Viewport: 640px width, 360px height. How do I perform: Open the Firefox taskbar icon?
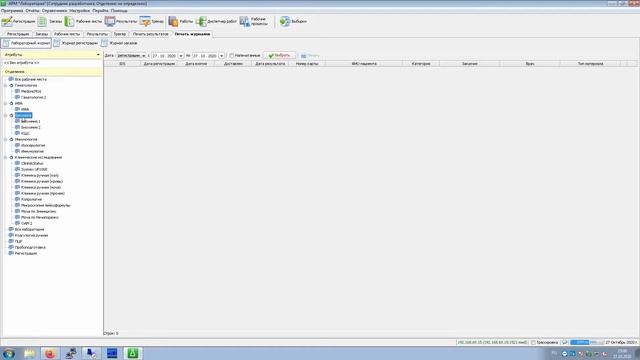(x=50, y=353)
